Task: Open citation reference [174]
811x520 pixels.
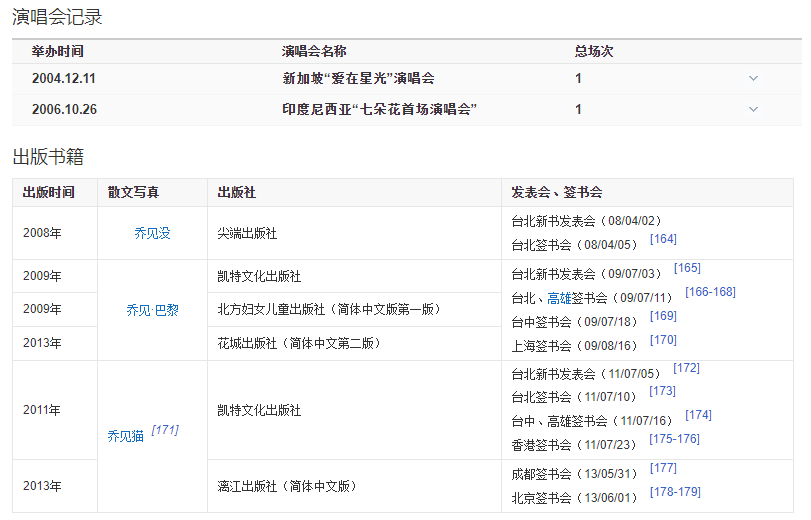Action: (698, 415)
